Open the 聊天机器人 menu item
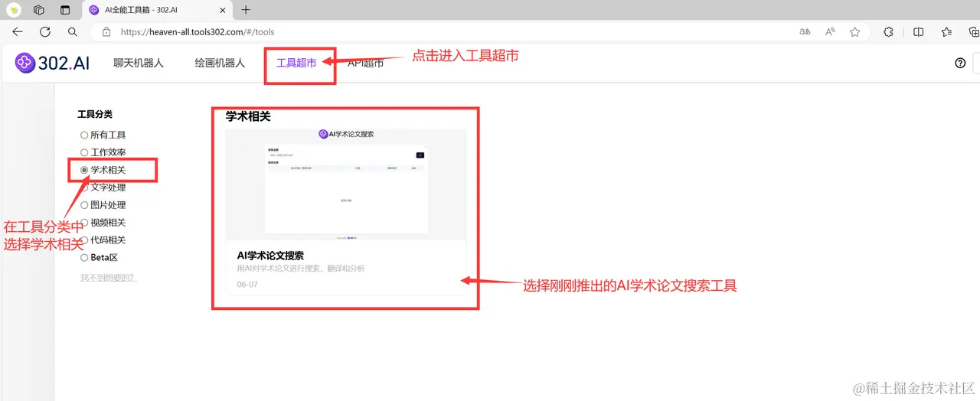 pos(139,63)
